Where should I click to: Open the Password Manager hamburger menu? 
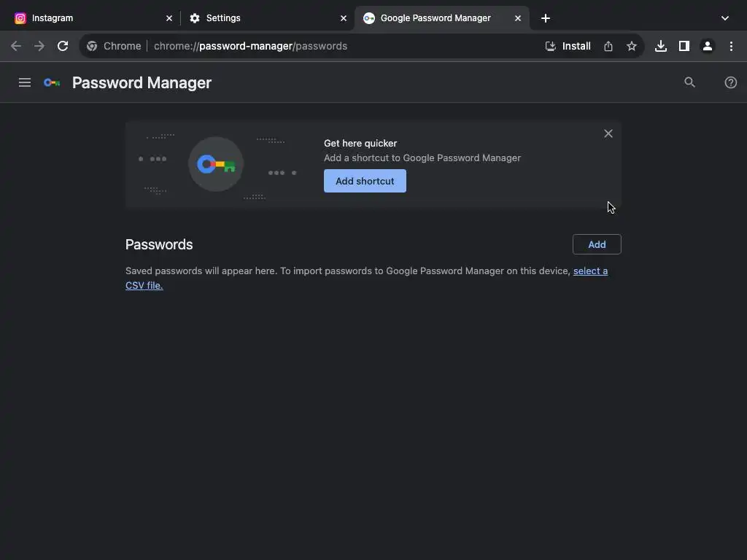click(25, 83)
